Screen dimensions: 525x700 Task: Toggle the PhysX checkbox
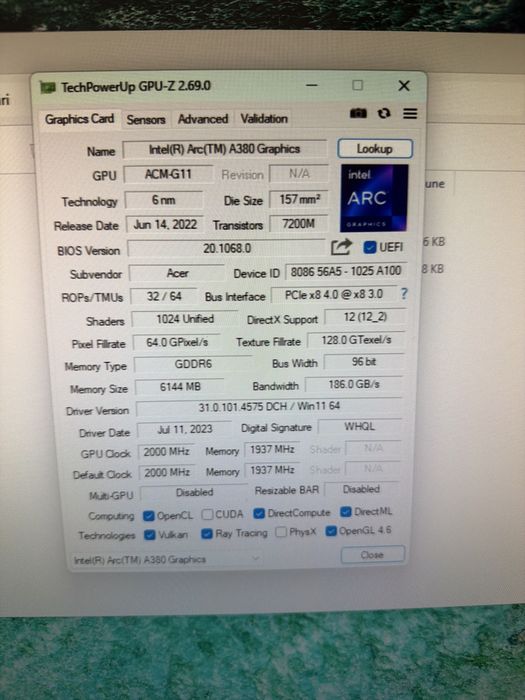coord(281,532)
